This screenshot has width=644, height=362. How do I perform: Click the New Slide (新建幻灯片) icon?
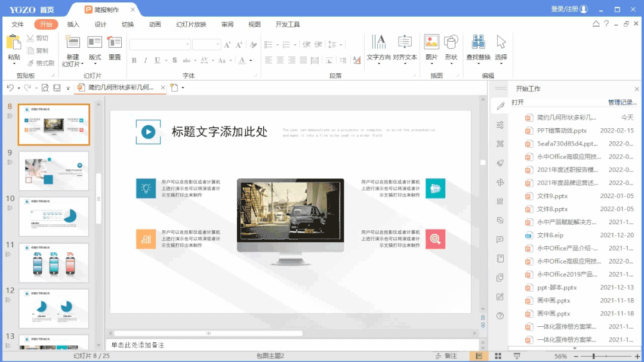73,42
